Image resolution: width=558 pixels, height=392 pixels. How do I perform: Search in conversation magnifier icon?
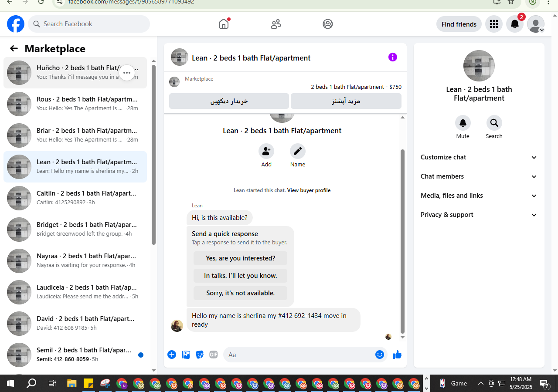tap(494, 123)
